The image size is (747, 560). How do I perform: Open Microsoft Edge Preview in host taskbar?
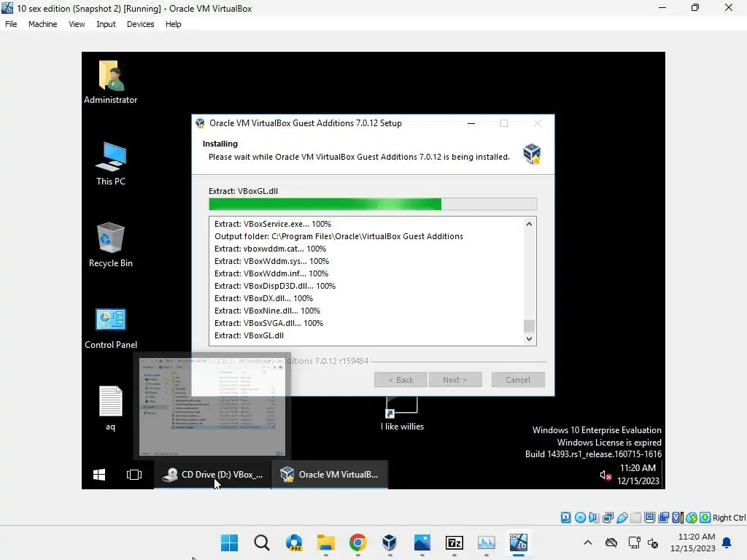pos(294,542)
